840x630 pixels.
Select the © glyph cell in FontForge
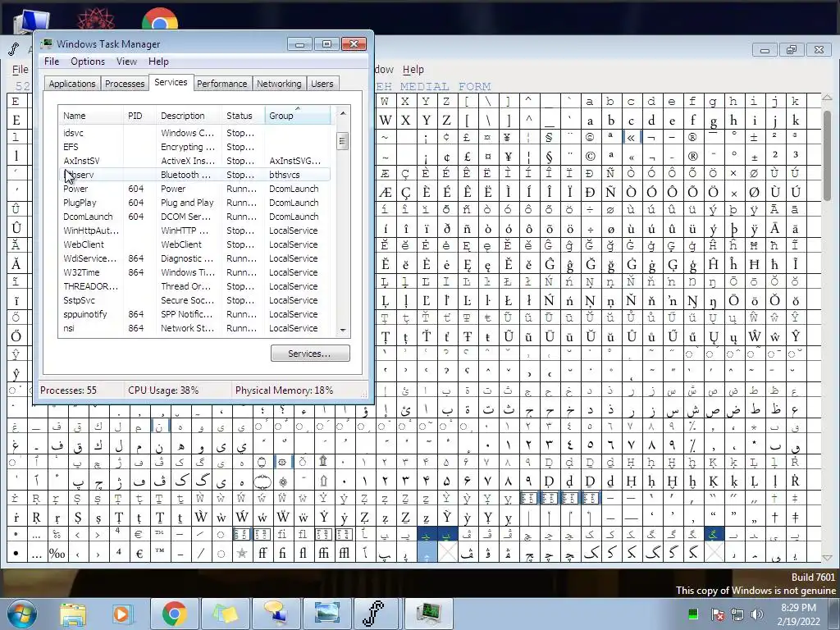[x=590, y=156]
